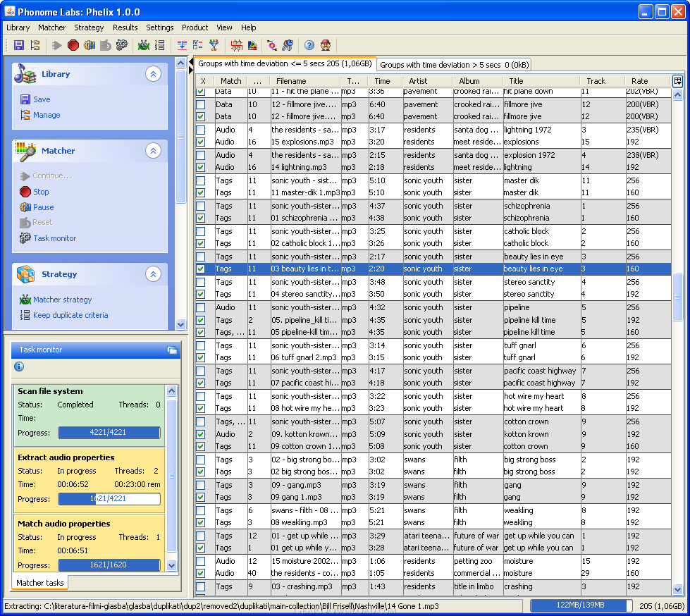Click the Manage library toolbar icon
The width and height of the screenshot is (690, 616).
pos(35,45)
